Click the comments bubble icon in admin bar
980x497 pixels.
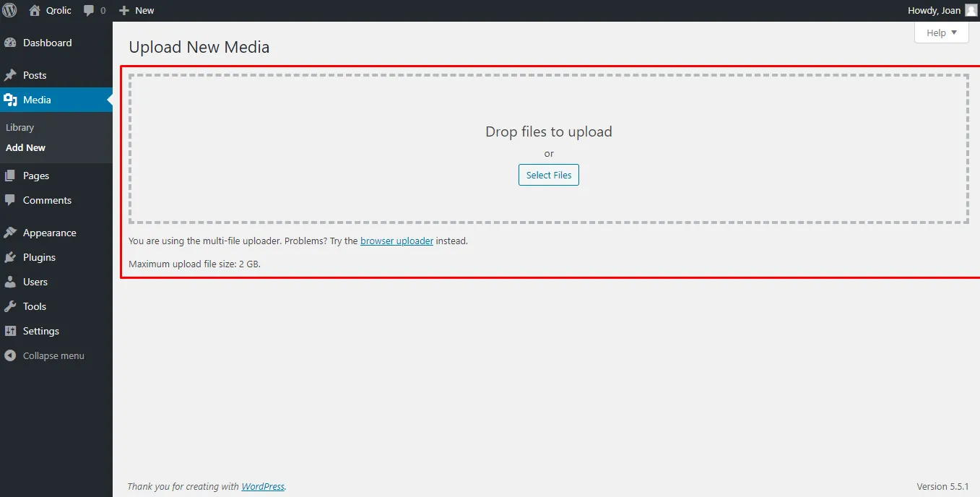pos(89,11)
